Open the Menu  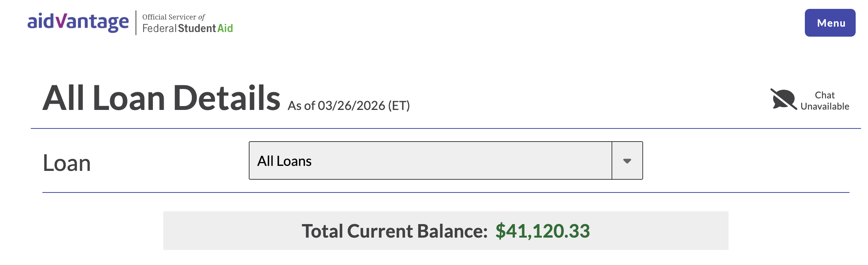click(830, 23)
